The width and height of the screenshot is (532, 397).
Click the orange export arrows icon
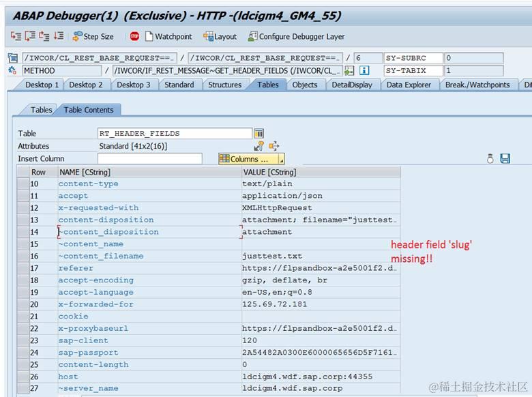coord(274,146)
